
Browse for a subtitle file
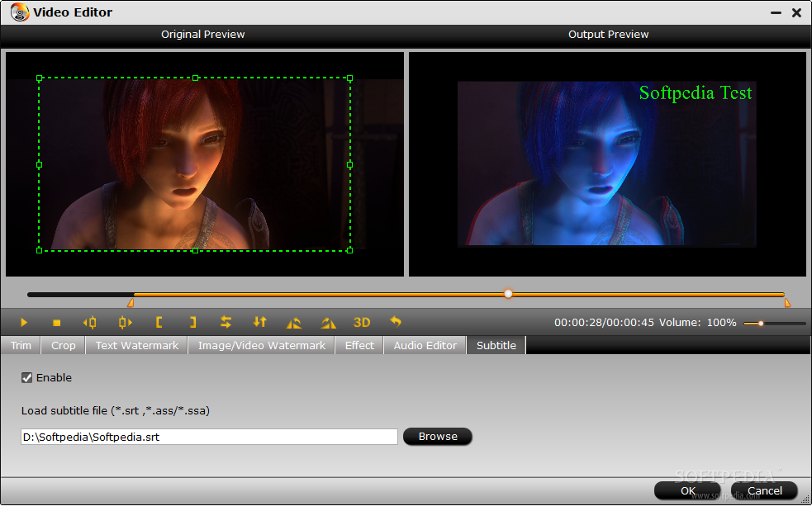click(438, 437)
